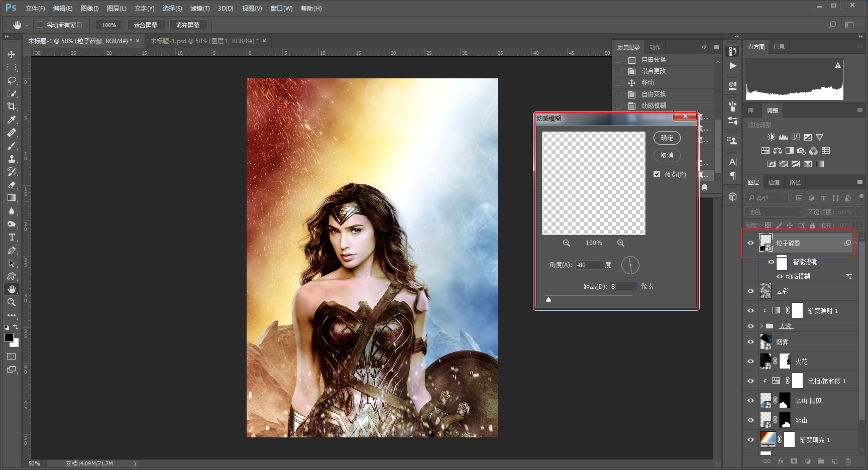Switch to the 未标题-1.psd document tab
The width and height of the screenshot is (868, 470).
[x=205, y=41]
